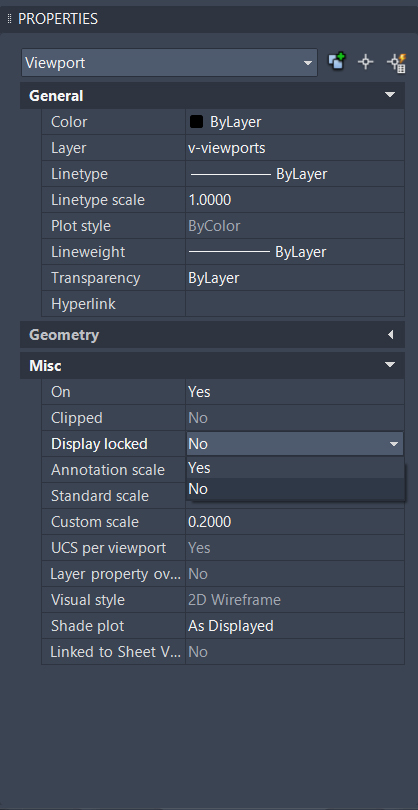Choose No in Display locked list
Viewport: 418px width, 810px height.
pos(295,489)
